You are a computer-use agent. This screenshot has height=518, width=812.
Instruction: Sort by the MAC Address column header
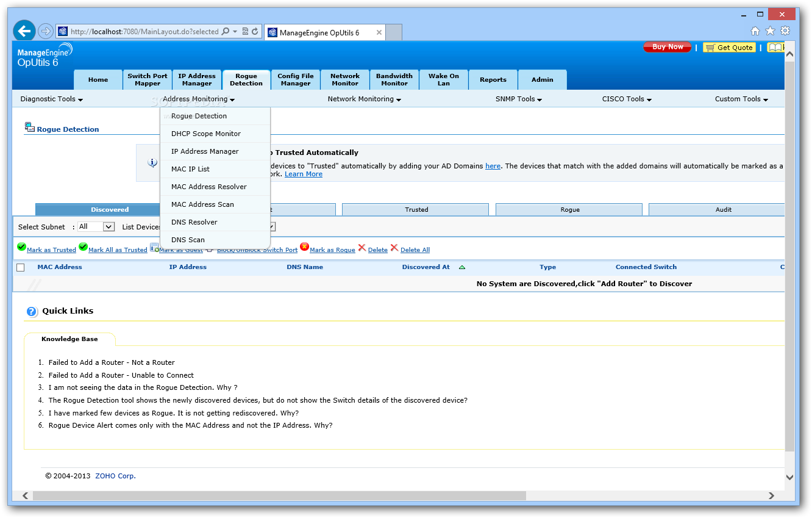[x=60, y=267]
